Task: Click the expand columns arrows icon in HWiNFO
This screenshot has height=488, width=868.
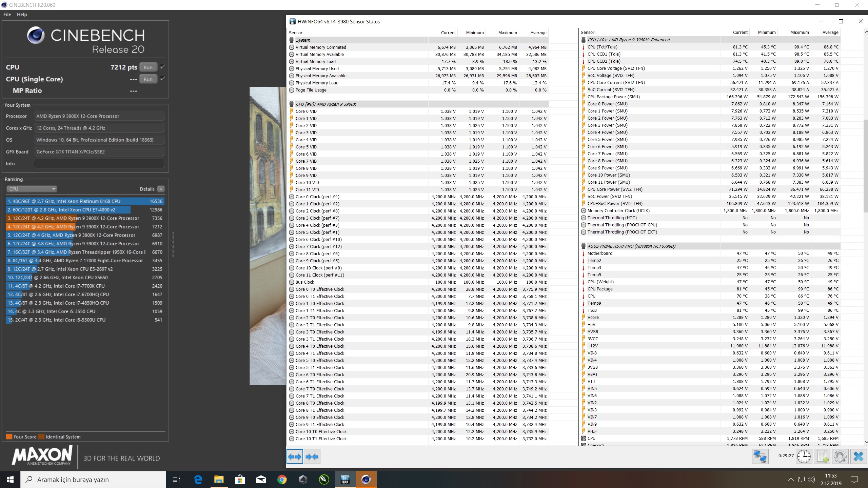Action: [294, 457]
